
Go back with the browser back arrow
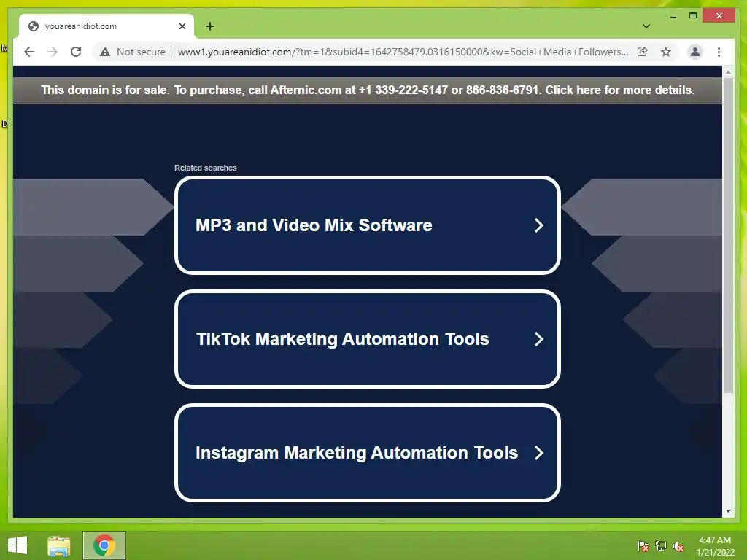[29, 52]
